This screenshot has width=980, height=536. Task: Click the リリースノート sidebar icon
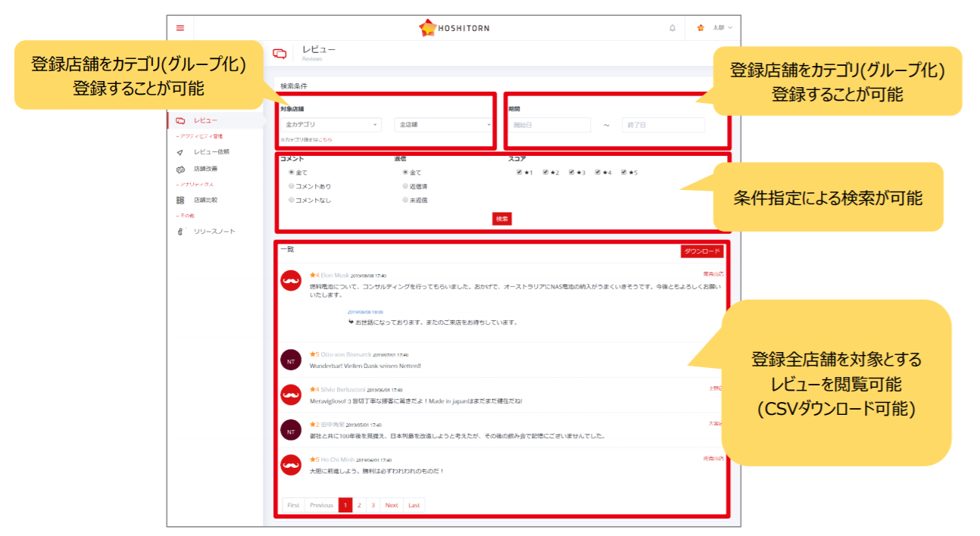click(x=180, y=232)
